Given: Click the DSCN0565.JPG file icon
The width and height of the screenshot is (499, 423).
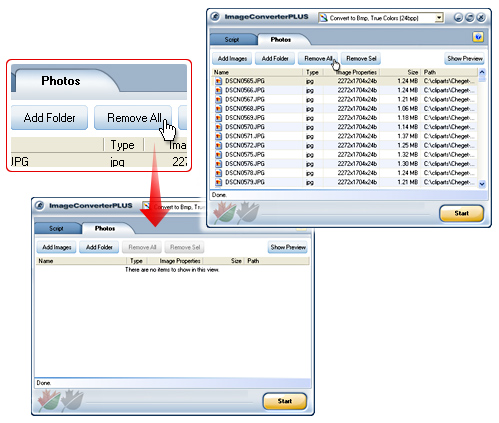Looking at the screenshot, I should click(218, 81).
